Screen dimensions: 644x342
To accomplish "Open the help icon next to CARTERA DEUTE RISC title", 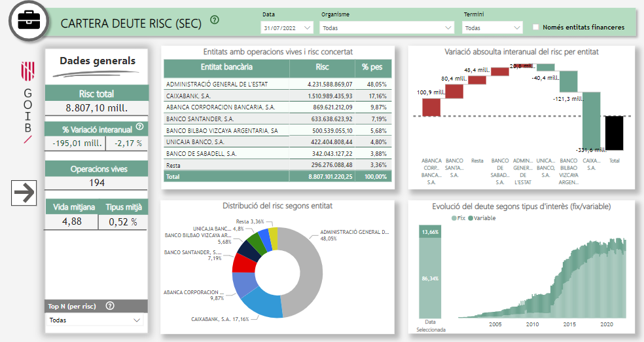I will point(215,20).
